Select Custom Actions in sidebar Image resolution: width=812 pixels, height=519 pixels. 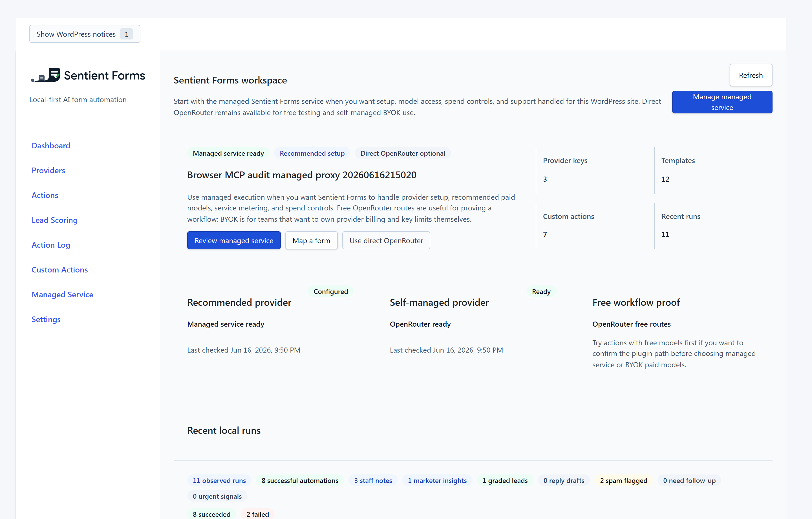[60, 270]
